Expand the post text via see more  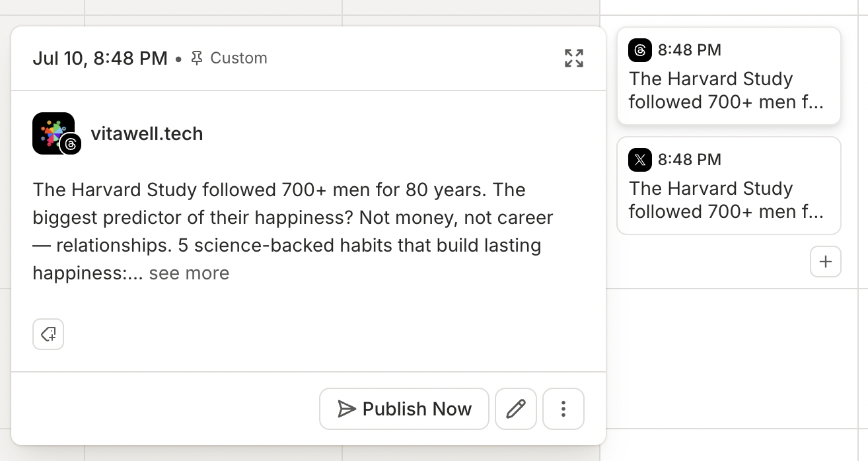(x=189, y=273)
